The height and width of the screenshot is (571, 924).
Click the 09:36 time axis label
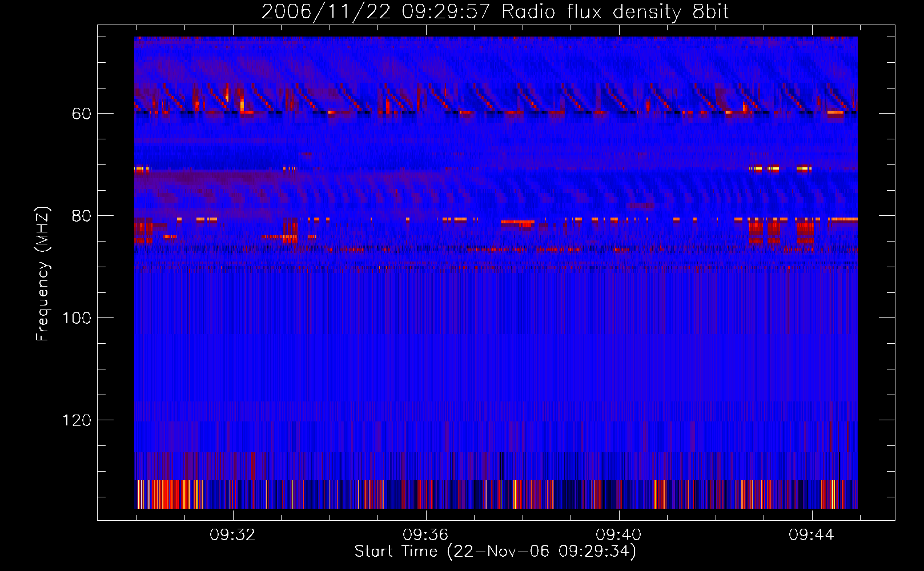point(425,535)
